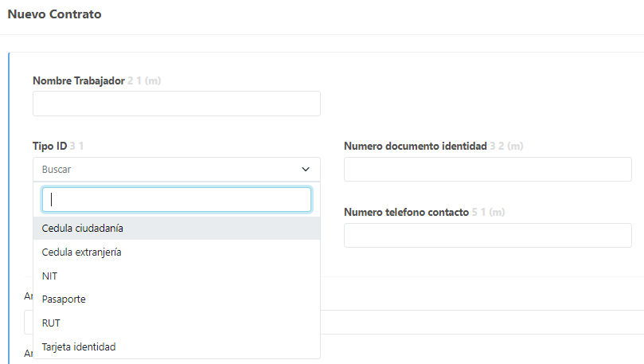This screenshot has height=364, width=644.
Task: Pick NIT as the ID type
Action: coord(49,276)
